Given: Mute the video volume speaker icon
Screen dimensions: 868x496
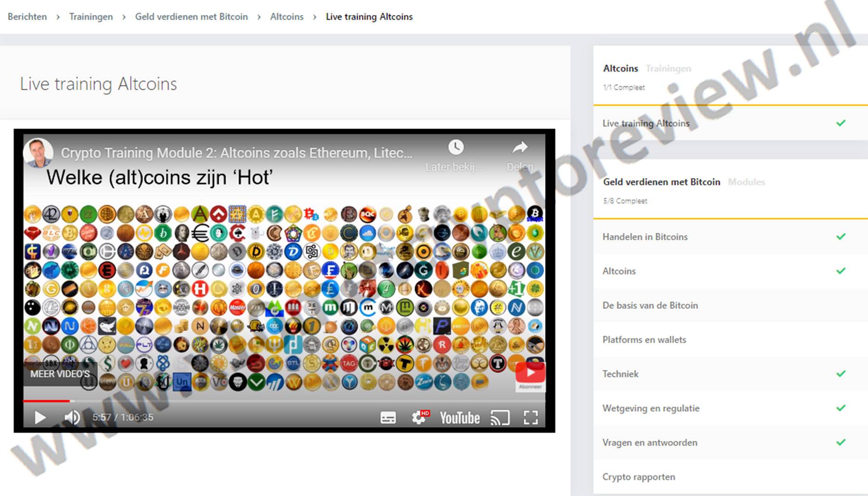Looking at the screenshot, I should click(x=72, y=418).
